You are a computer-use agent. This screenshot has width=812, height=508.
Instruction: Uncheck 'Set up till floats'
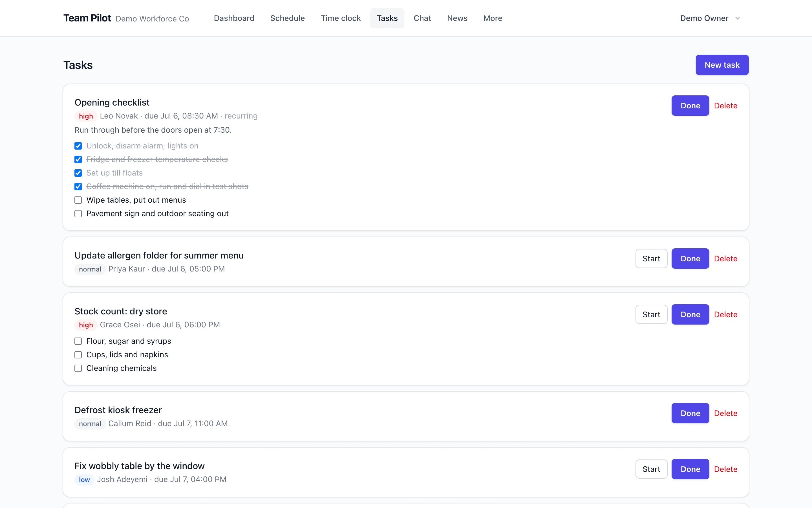(x=78, y=173)
